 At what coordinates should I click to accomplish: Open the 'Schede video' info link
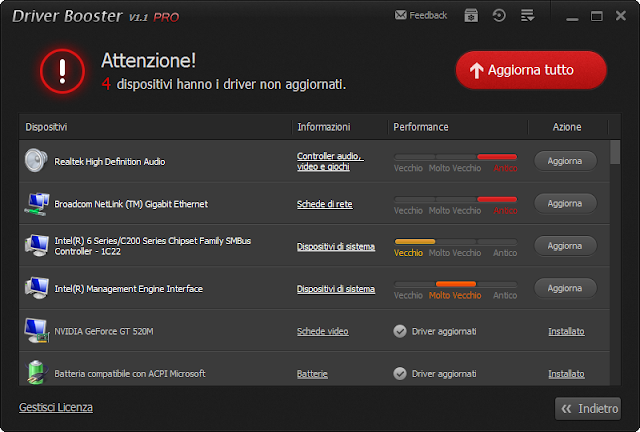click(x=322, y=331)
